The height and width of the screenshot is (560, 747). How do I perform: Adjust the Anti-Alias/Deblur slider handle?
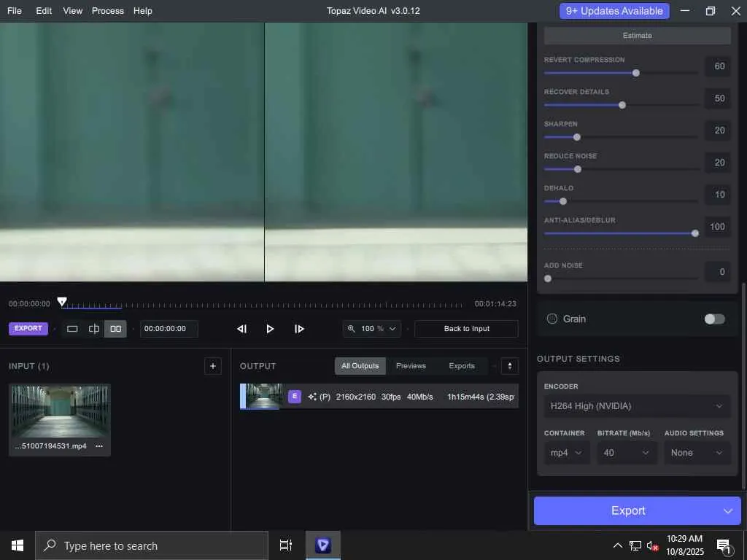(695, 233)
